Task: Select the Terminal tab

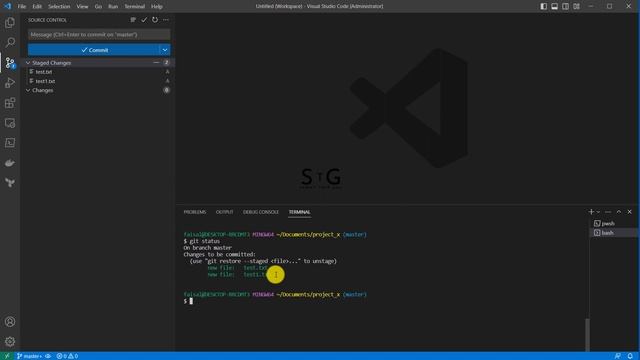Action: point(300,212)
